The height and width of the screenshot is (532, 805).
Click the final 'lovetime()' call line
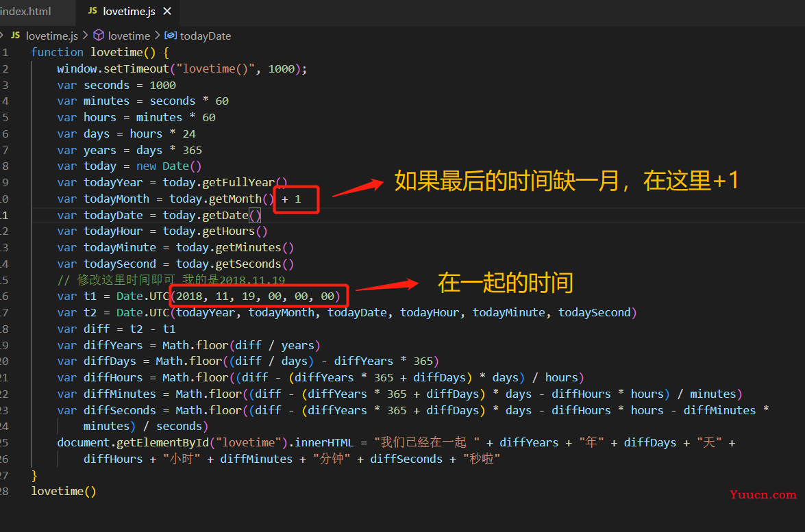click(x=64, y=492)
